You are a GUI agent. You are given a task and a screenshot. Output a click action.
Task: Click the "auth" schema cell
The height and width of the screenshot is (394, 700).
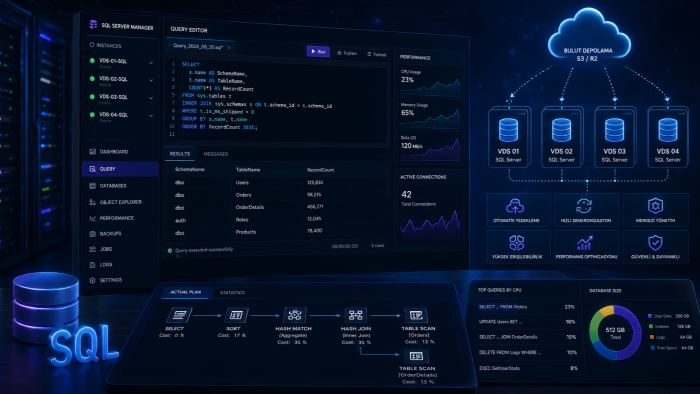180,220
